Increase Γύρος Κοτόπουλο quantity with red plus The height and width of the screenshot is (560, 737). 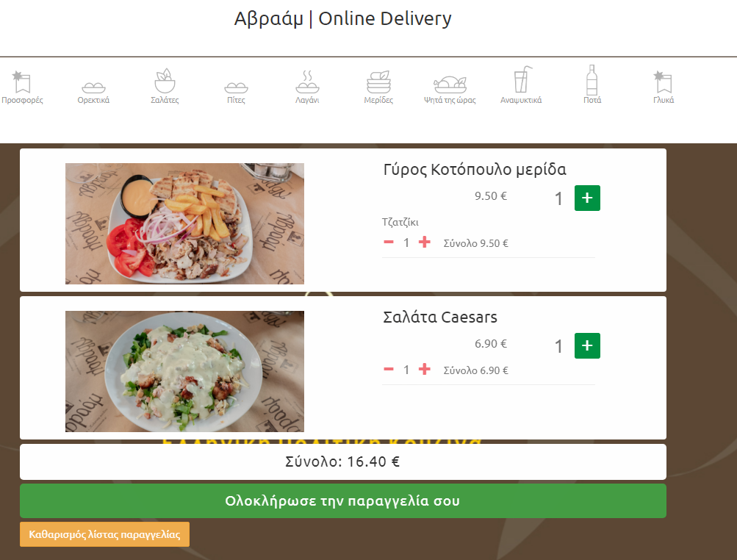point(425,242)
